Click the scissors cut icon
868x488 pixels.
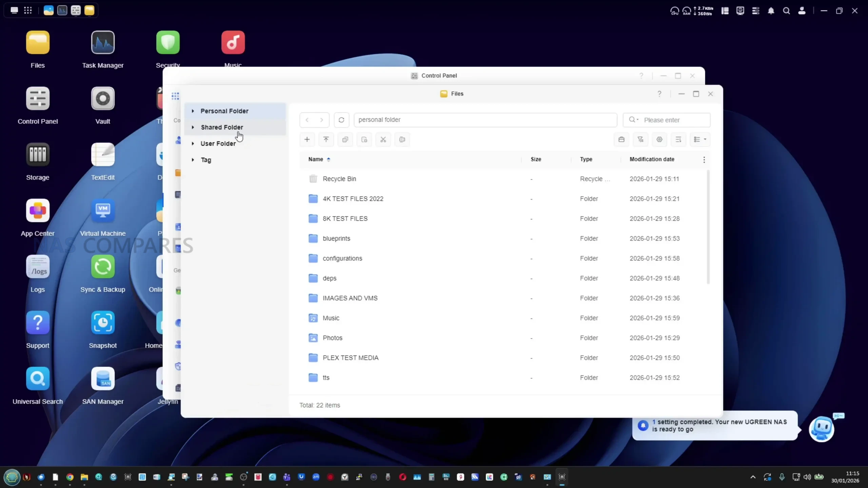[x=383, y=139]
